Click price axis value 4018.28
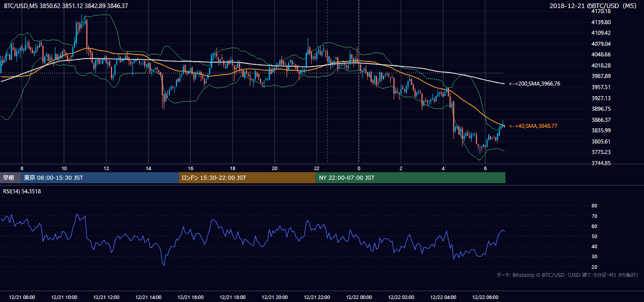This screenshot has height=302, width=644. pyautogui.click(x=601, y=65)
